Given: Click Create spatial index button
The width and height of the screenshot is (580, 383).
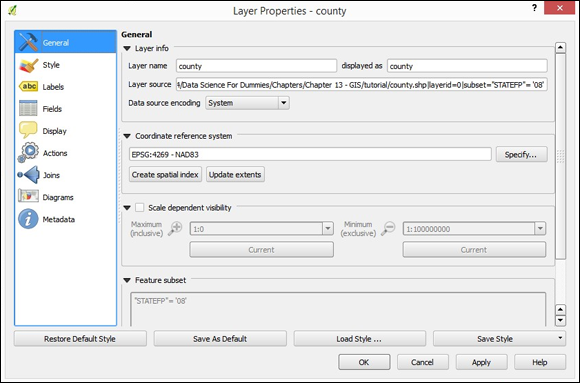Looking at the screenshot, I should 165,174.
